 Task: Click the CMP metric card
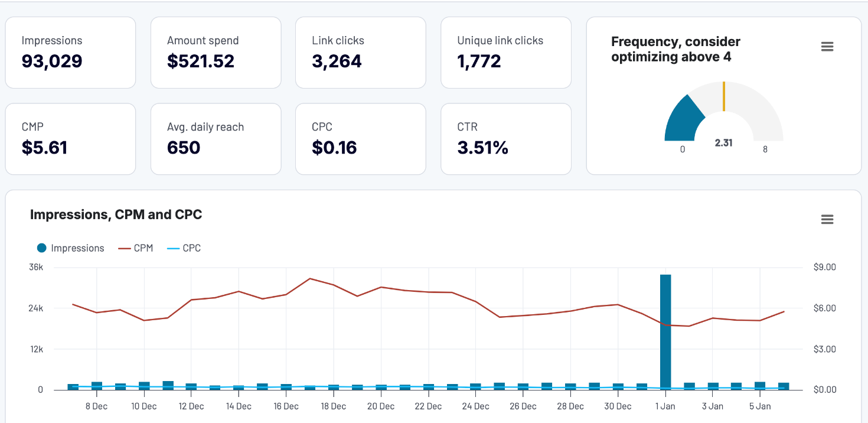click(70, 139)
